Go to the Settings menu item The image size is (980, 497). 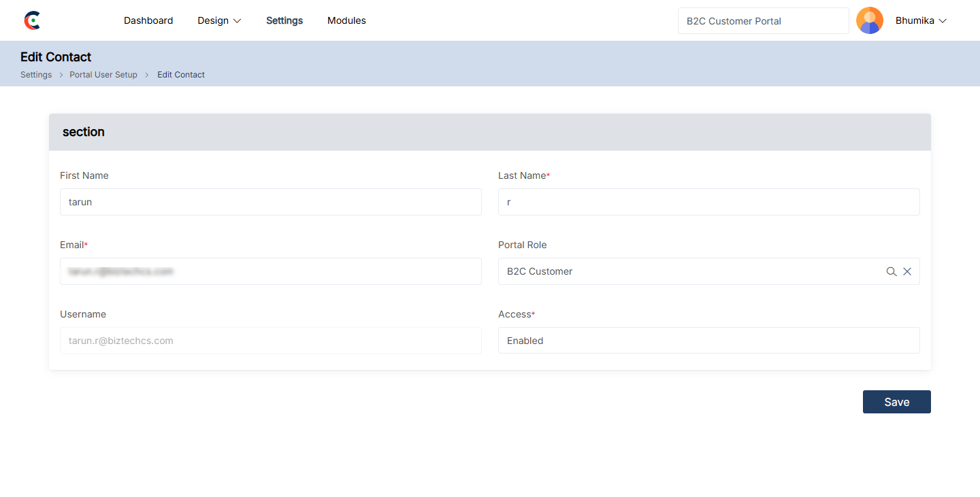(284, 20)
